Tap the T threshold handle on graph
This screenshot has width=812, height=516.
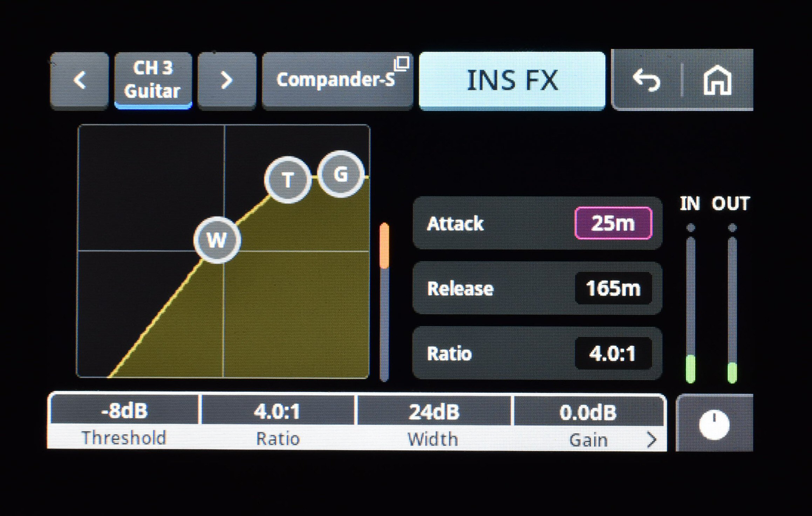tap(288, 180)
